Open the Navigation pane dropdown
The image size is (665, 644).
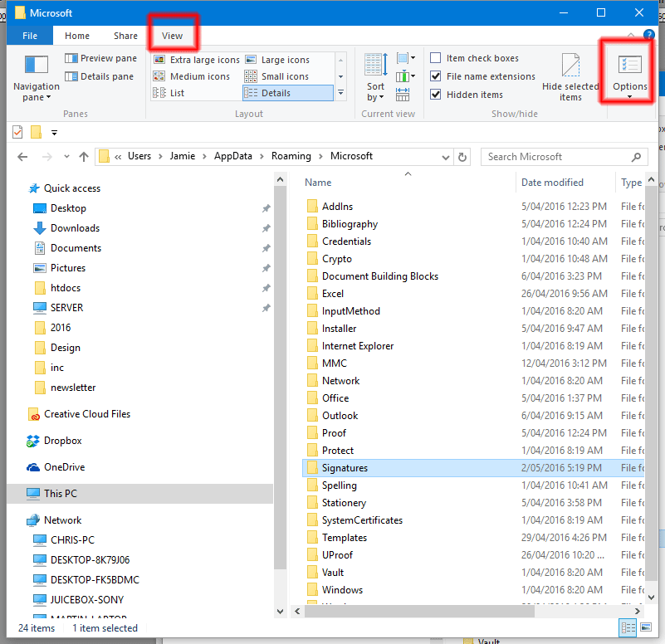[36, 79]
